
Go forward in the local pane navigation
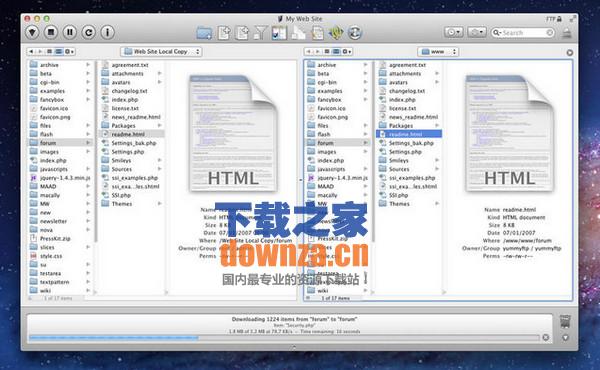coord(40,51)
